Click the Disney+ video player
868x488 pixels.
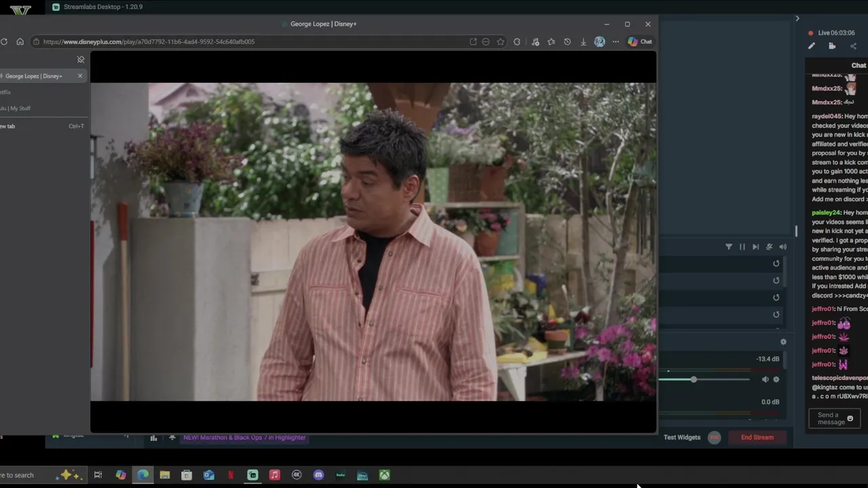pos(373,242)
